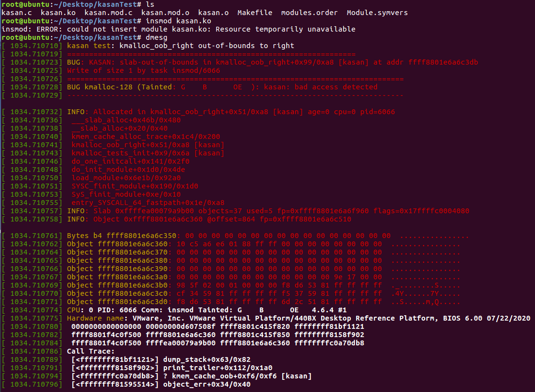The width and height of the screenshot is (535, 392).
Task: Click the Call Trace: label
Action: (92, 351)
